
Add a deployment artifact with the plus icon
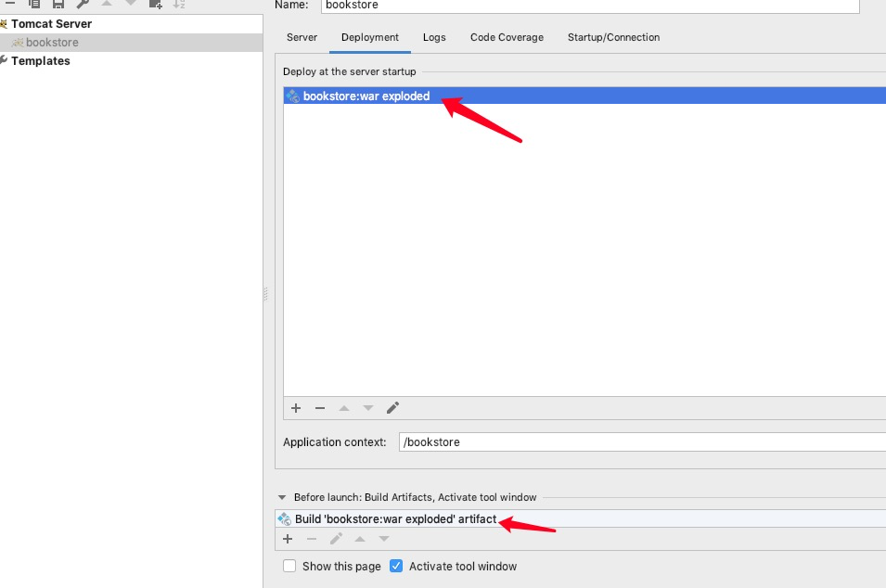click(296, 408)
